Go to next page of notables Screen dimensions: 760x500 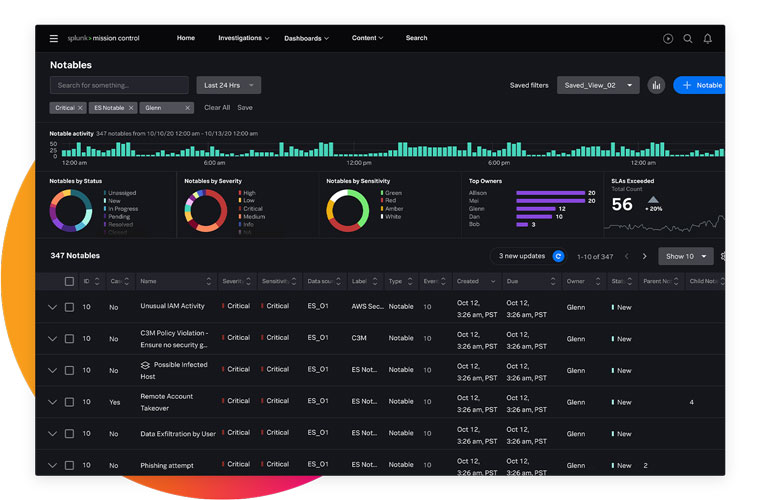point(645,256)
